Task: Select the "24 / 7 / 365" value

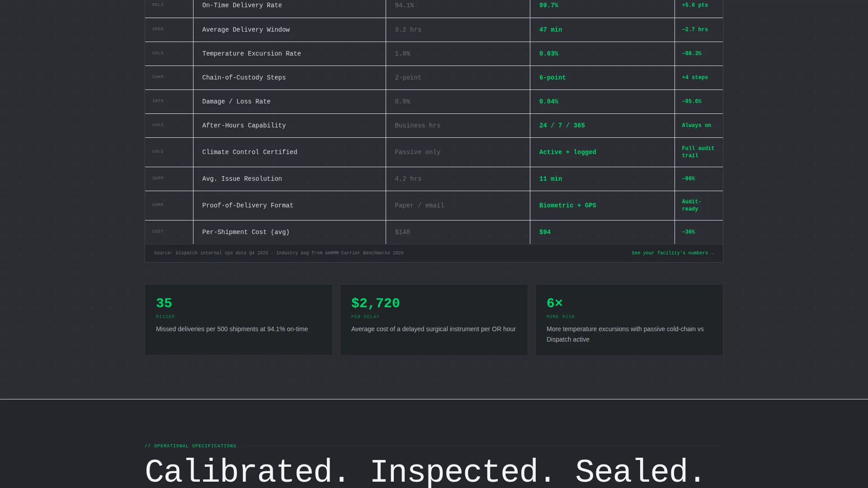Action: tap(562, 126)
